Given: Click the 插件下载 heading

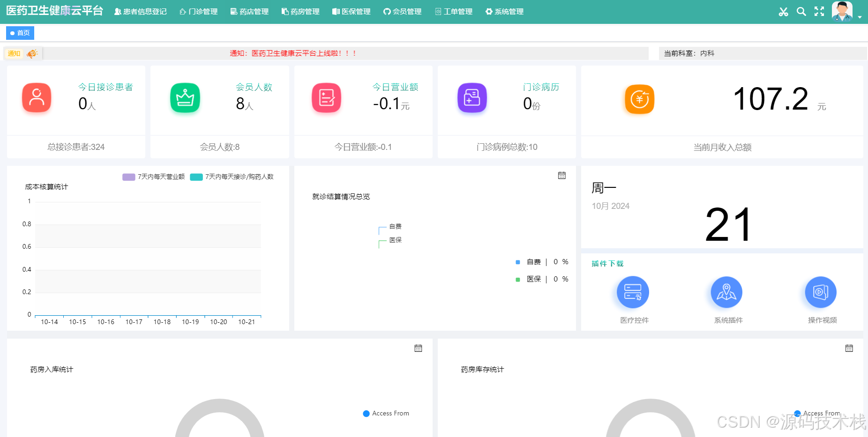Looking at the screenshot, I should point(607,264).
